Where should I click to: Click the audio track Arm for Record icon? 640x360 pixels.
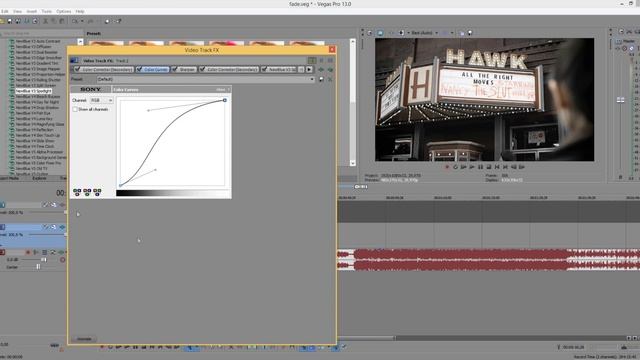[28, 252]
